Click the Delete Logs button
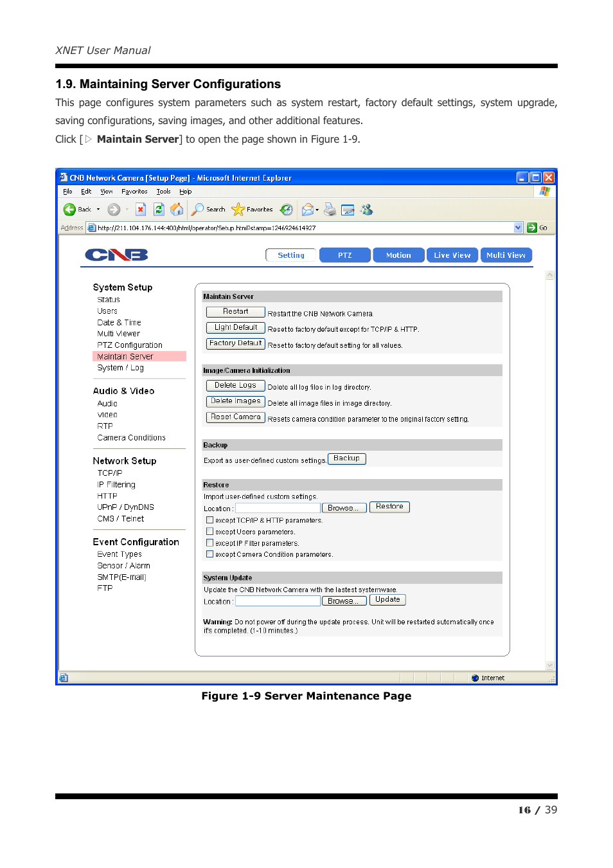Screen dimensions: 613x868 coord(236,386)
